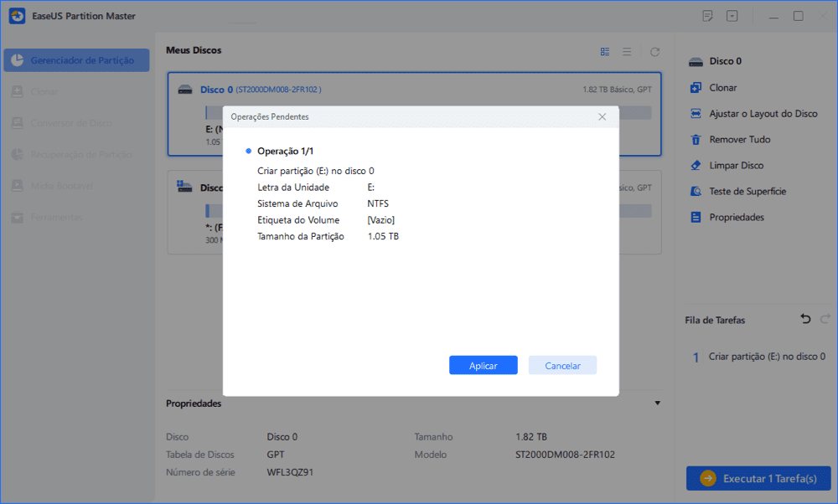Click the Teste de Superfície icon
838x504 pixels.
click(x=696, y=191)
